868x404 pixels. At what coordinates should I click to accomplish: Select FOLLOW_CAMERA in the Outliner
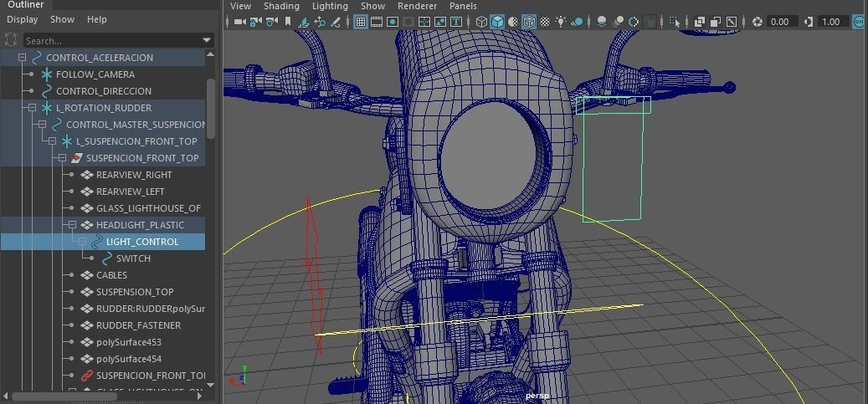(x=95, y=74)
